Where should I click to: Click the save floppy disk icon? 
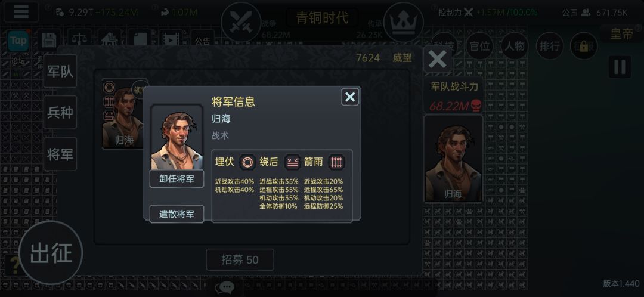49,40
